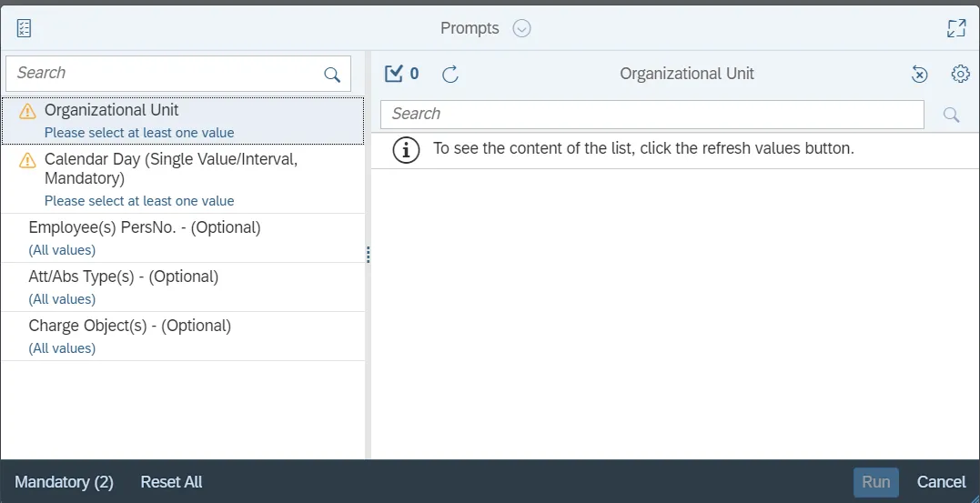Image resolution: width=980 pixels, height=503 pixels.
Task: Select the Charge Object(s) optional prompt
Action: [182, 336]
